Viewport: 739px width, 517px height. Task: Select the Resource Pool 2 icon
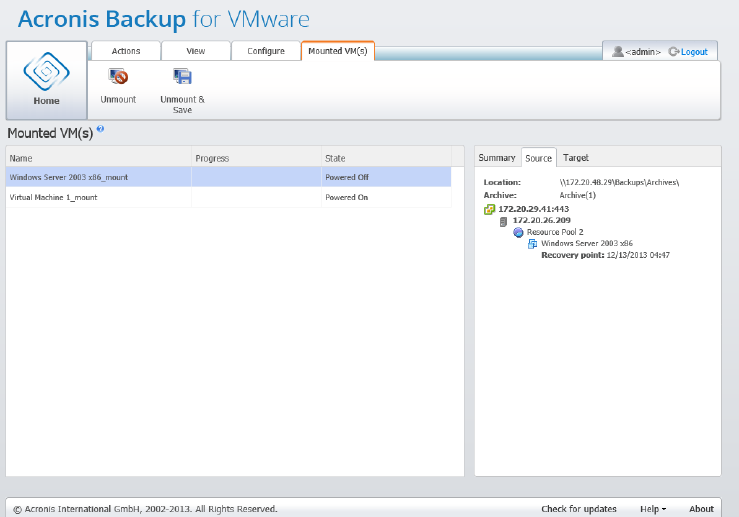[518, 232]
